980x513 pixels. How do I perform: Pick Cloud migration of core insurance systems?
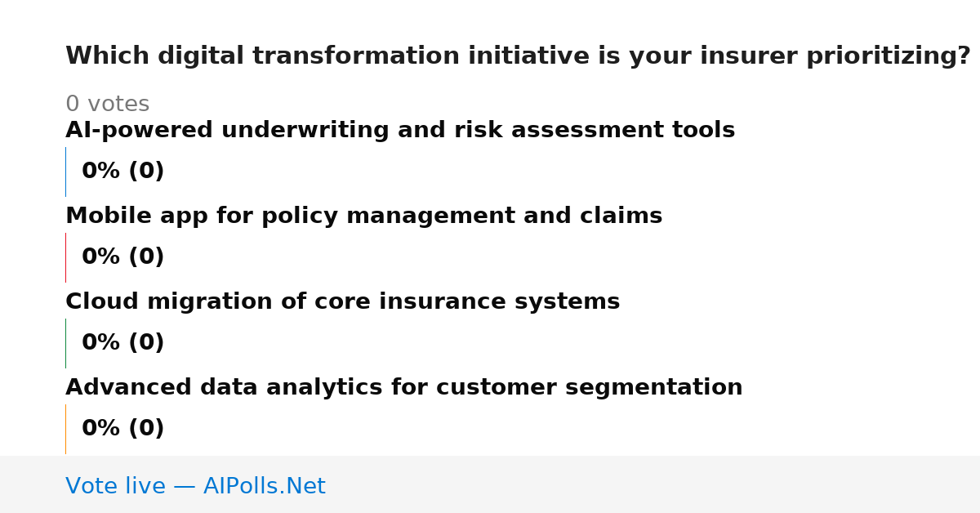coord(342,302)
